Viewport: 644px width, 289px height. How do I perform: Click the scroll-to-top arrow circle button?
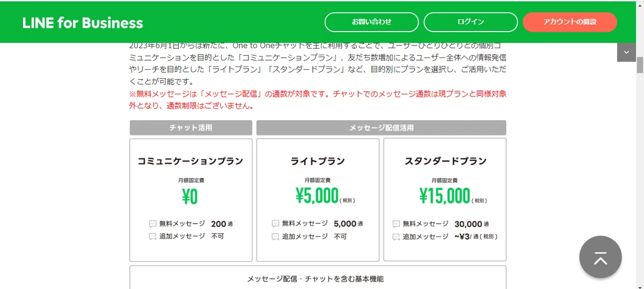click(x=601, y=257)
